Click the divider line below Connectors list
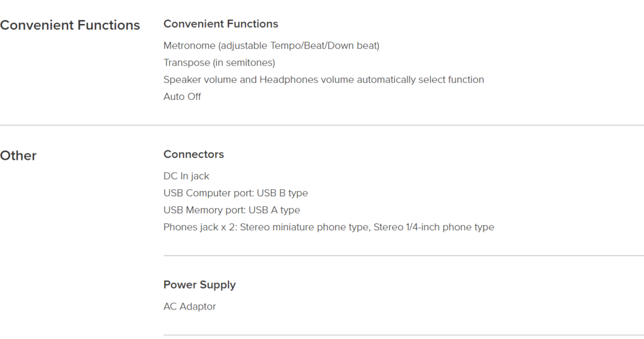The image size is (644, 339). [404, 255]
